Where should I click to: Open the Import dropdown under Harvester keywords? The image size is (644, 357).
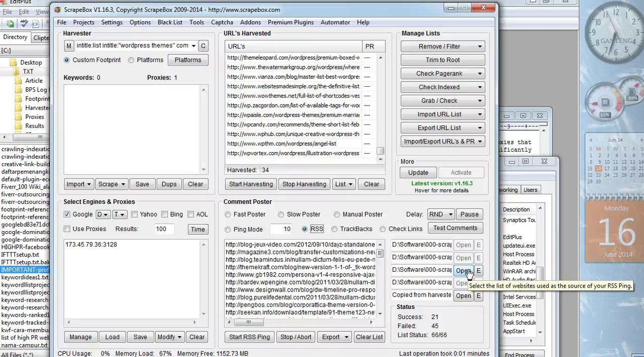pos(79,184)
